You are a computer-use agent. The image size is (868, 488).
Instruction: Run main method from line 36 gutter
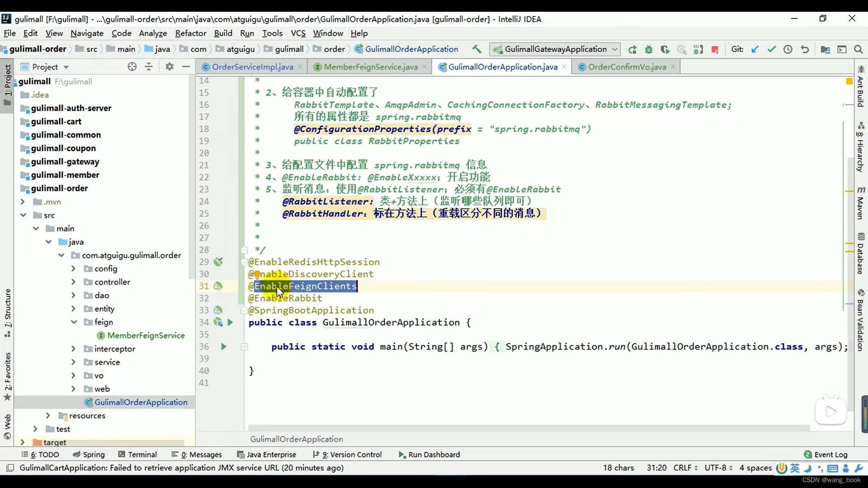[x=223, y=347]
